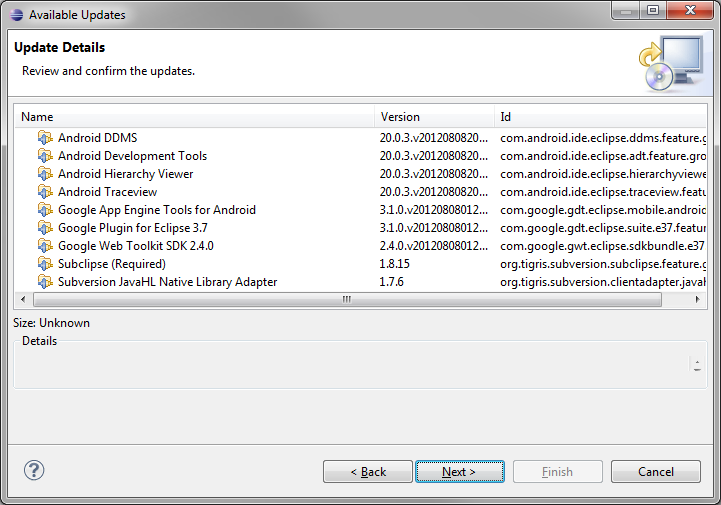Click the Google Web Toolkit SDK icon
The width and height of the screenshot is (721, 505).
tap(45, 245)
